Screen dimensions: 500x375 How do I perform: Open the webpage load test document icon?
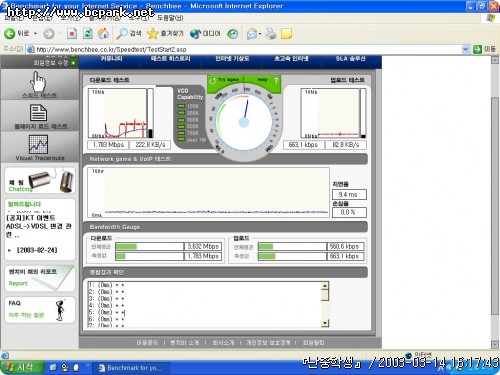tap(38, 113)
